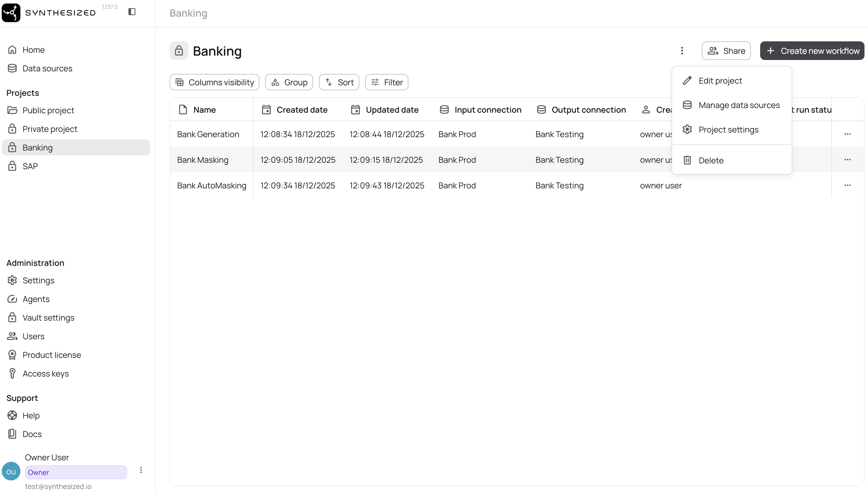868x495 pixels.
Task: Select Edit project from the menu
Action: click(720, 81)
